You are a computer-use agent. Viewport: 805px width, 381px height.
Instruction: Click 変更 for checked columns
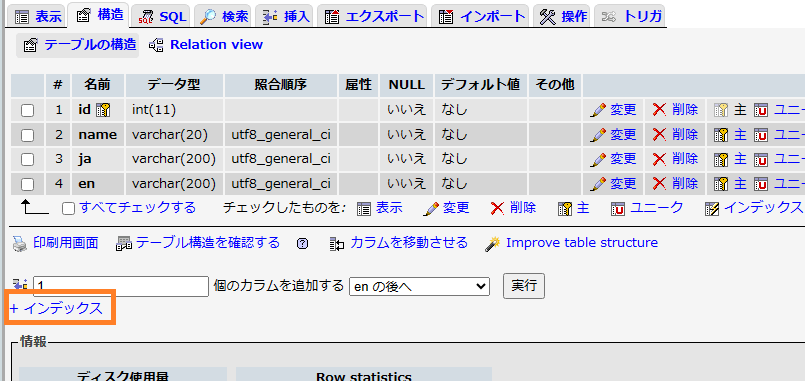447,208
